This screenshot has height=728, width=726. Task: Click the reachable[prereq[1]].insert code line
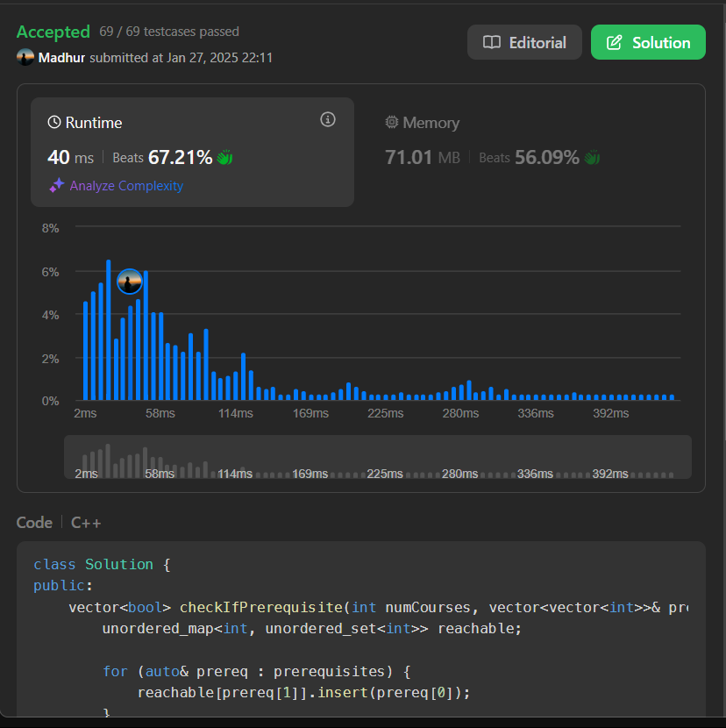(x=303, y=692)
